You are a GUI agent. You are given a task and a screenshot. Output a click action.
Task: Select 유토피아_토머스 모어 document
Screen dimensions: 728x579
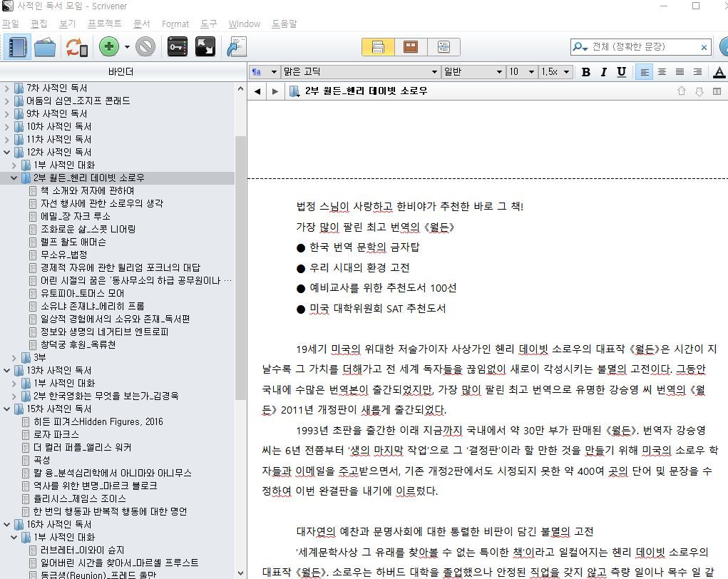(82, 294)
